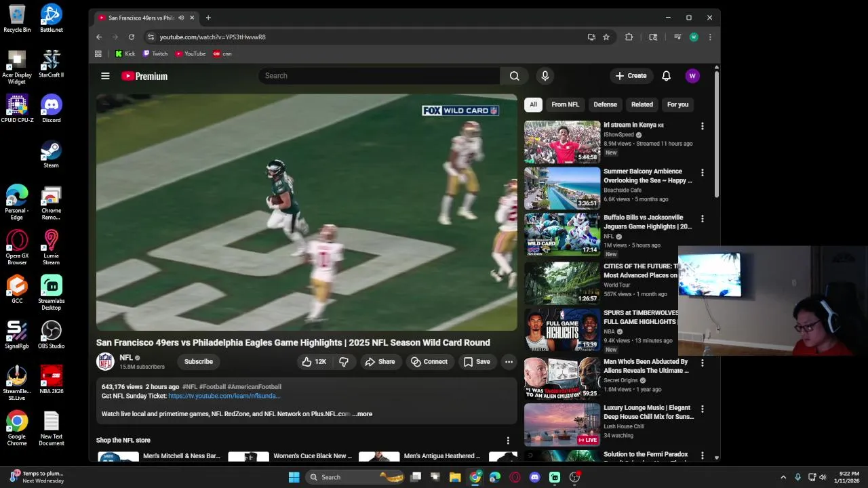
Task: Click the YouTube search magnifier button
Action: (x=515, y=76)
